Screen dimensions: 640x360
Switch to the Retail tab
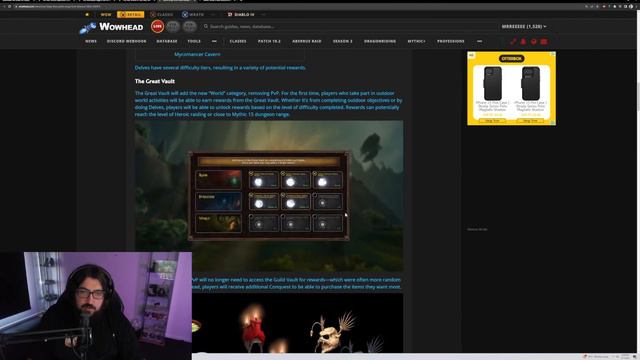coord(130,15)
